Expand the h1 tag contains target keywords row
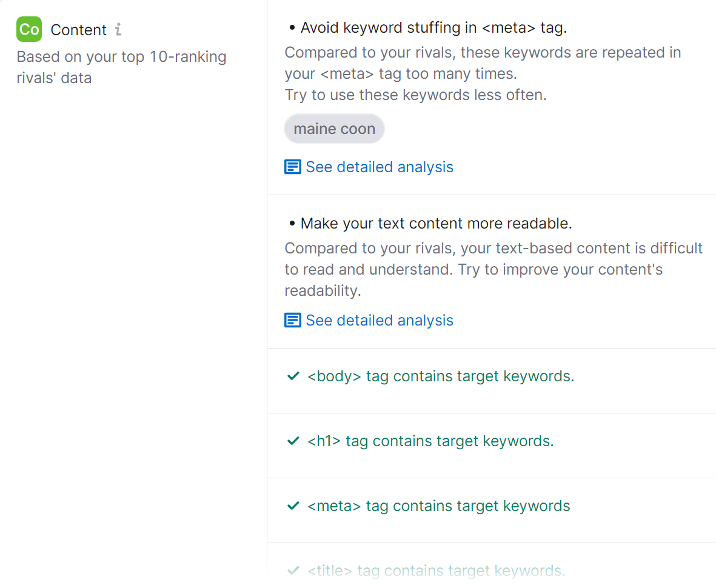The width and height of the screenshot is (716, 588). 428,441
